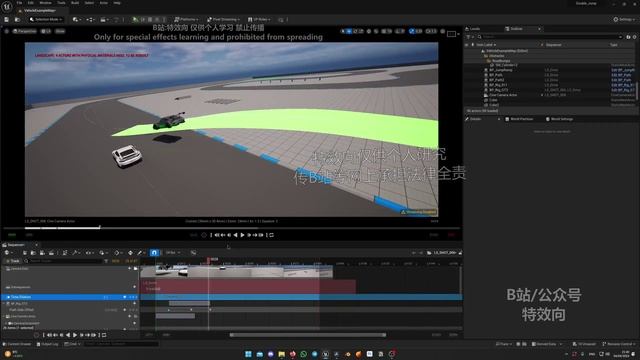Image resolution: width=640 pixels, height=360 pixels.
Task: Click the Revision Control status button
Action: (619, 344)
